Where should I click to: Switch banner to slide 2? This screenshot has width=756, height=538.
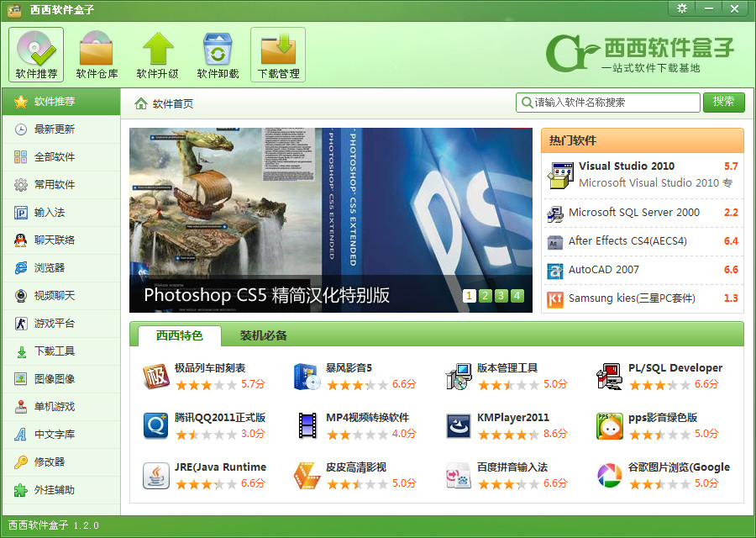pos(485,296)
